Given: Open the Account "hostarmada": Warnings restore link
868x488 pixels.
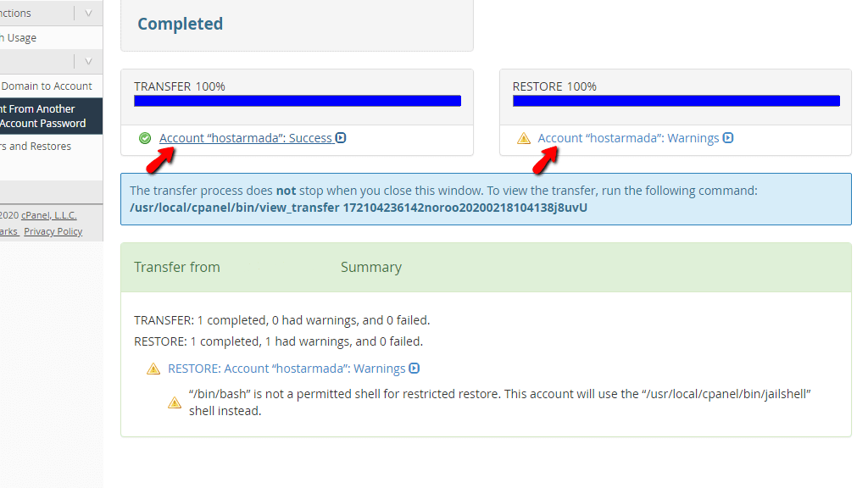Looking at the screenshot, I should pos(628,138).
